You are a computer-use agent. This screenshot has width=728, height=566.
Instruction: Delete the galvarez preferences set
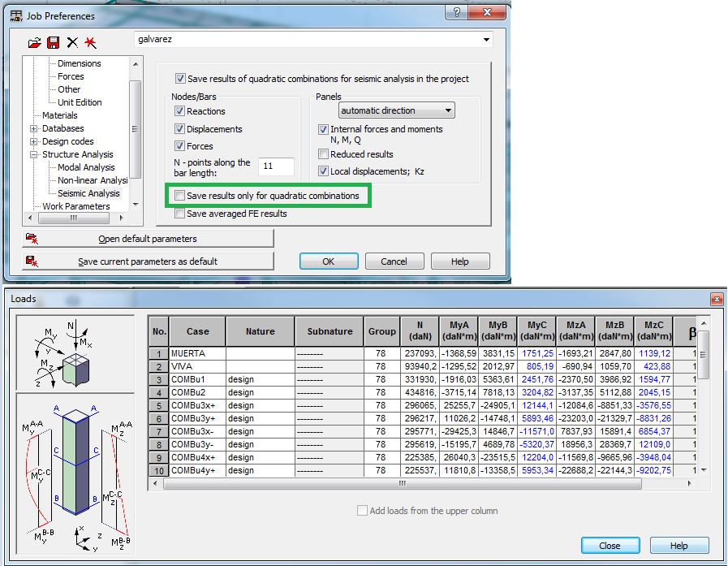pyautogui.click(x=72, y=42)
